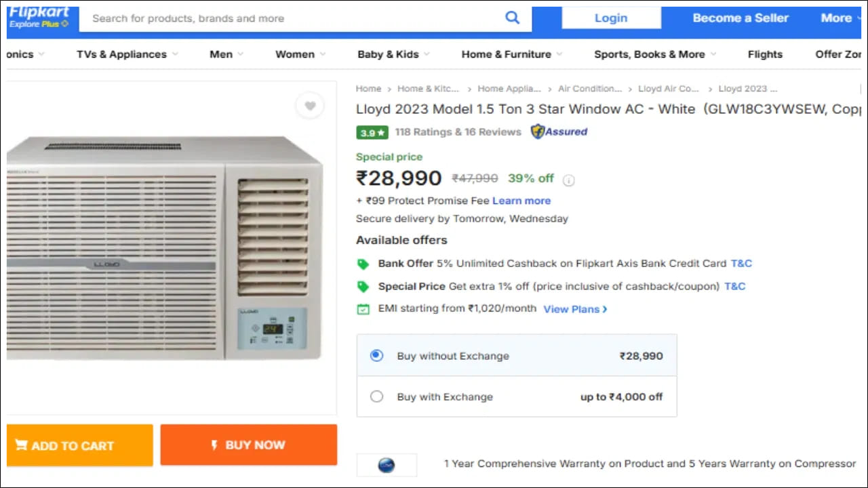This screenshot has height=488, width=868.
Task: Open the More dropdown in header
Action: coord(840,18)
